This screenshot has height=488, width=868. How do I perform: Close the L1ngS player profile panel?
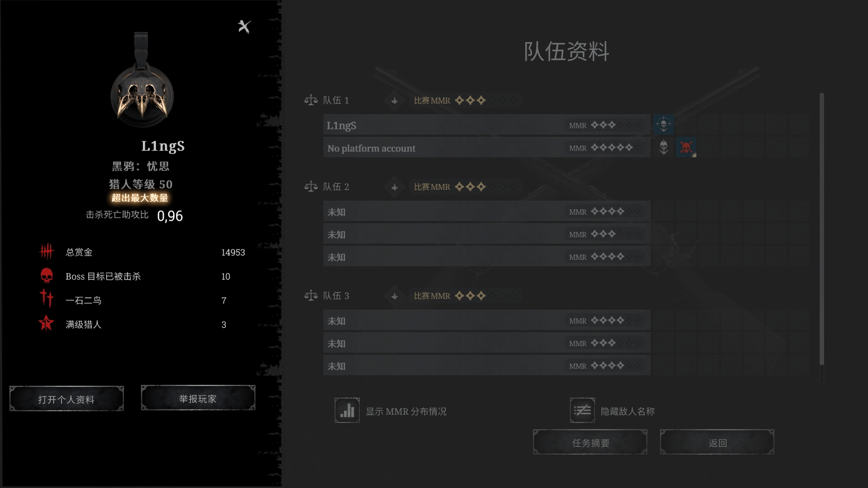point(244,27)
